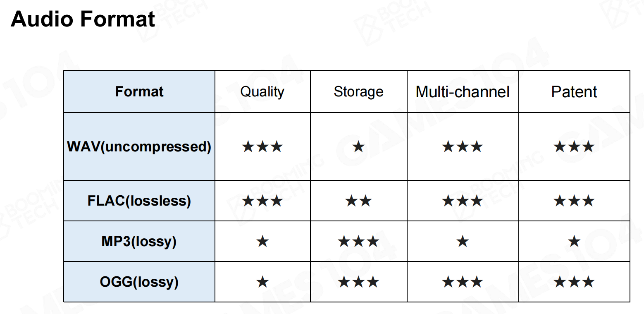Click the Audio Format slide title
Viewport: 644px width, 314px height.
83,19
